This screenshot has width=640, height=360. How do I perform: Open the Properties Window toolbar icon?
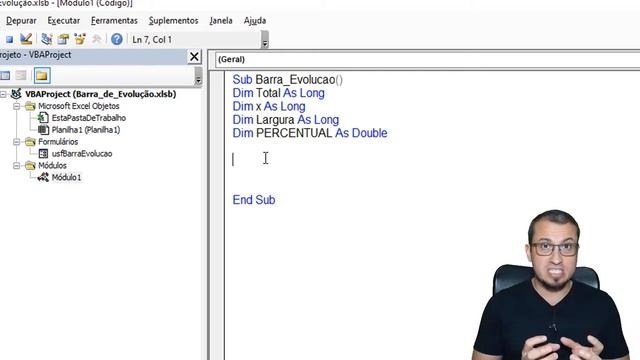(63, 39)
